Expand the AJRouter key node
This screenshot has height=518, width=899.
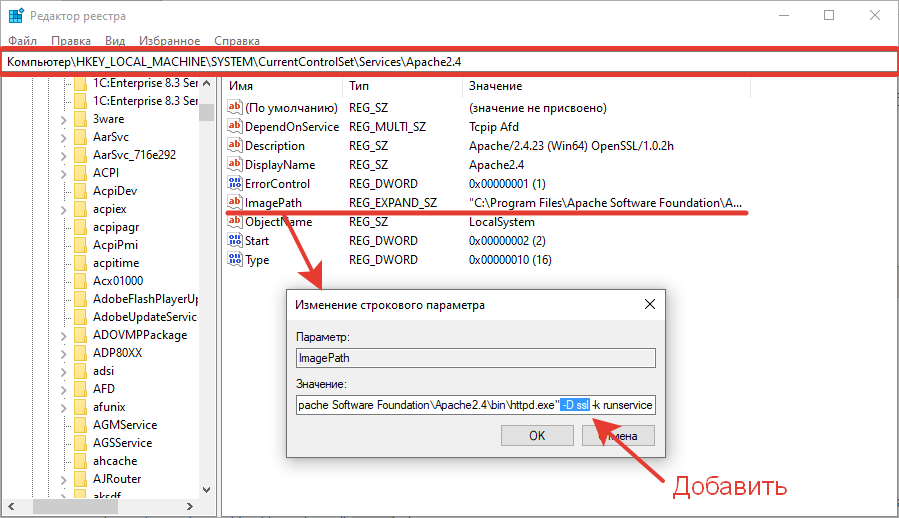tap(63, 479)
